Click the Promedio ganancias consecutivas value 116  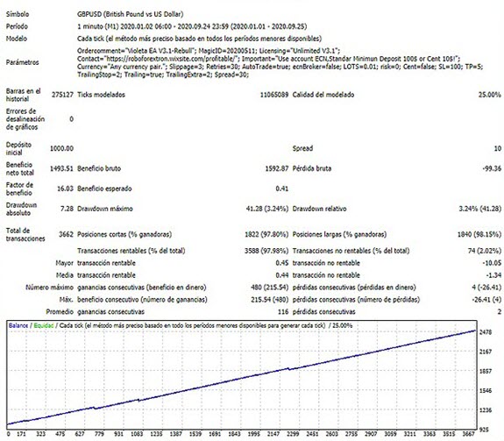283,312
